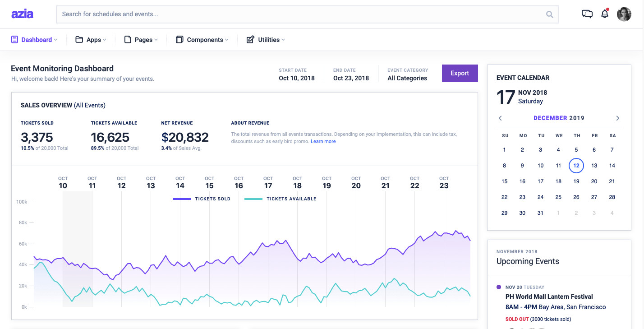The height and width of the screenshot is (329, 644).
Task: Open the Dashboard menu
Action: (34, 40)
